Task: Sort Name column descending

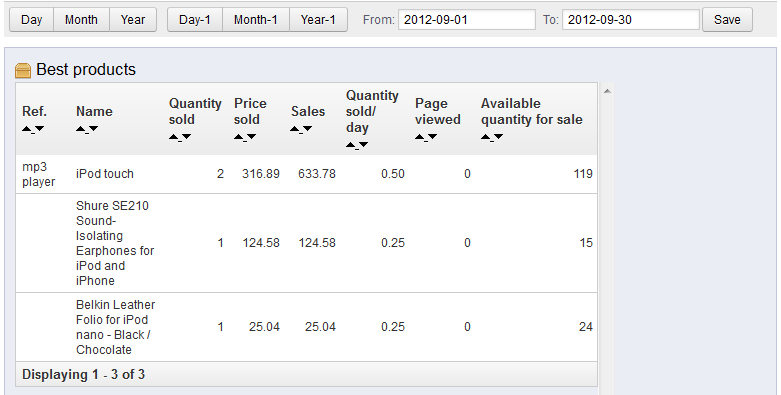Action: click(x=93, y=129)
